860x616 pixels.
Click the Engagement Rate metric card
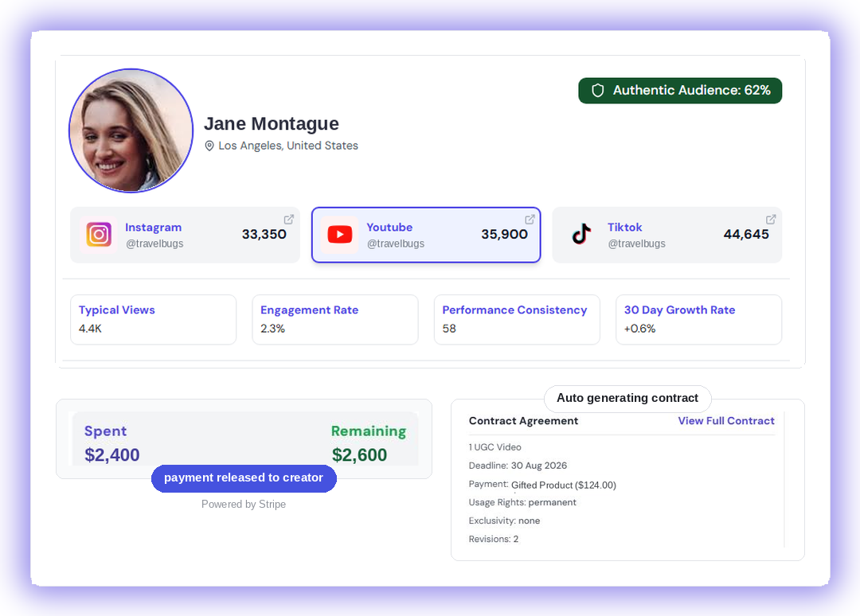(x=335, y=319)
